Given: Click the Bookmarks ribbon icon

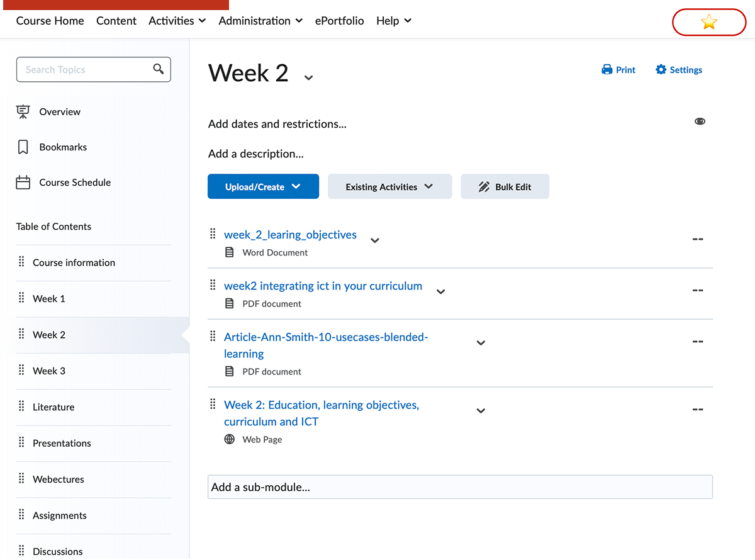Looking at the screenshot, I should [23, 147].
